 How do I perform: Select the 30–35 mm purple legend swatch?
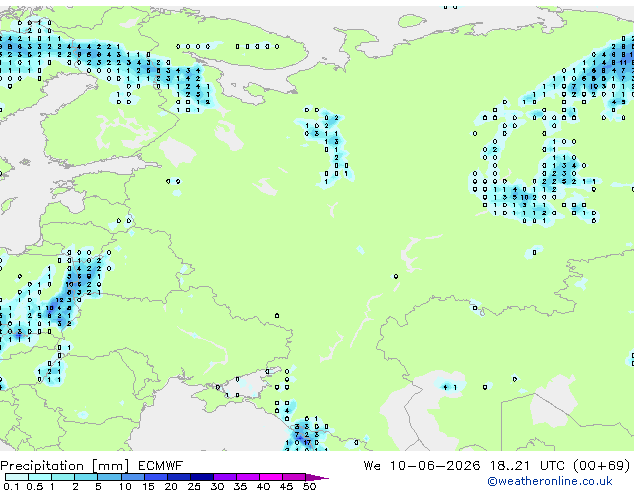point(224,477)
